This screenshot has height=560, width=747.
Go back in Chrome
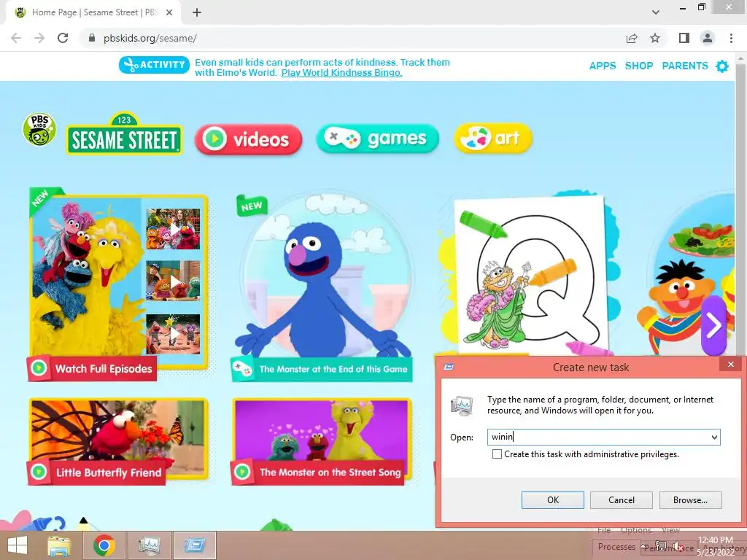(16, 38)
